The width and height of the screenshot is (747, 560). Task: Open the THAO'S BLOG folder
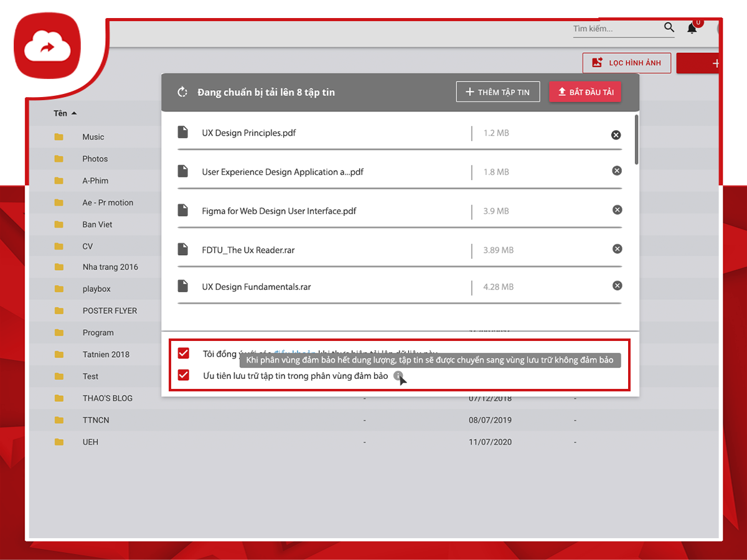tap(107, 398)
